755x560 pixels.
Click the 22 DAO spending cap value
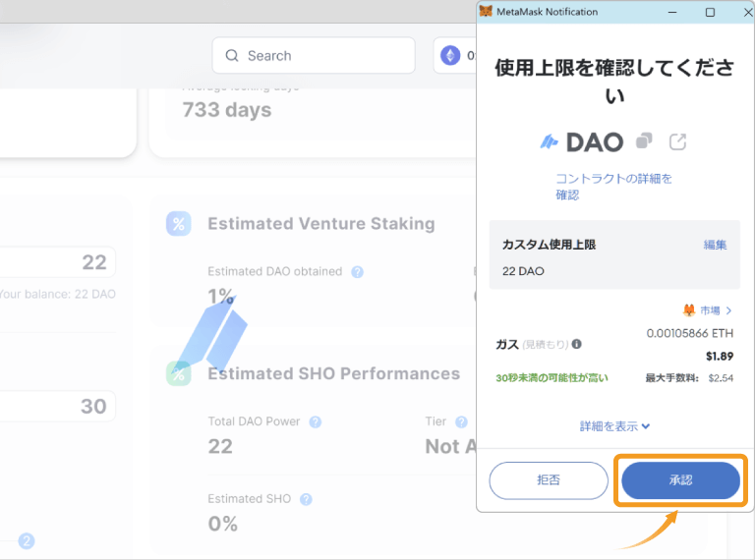(523, 271)
